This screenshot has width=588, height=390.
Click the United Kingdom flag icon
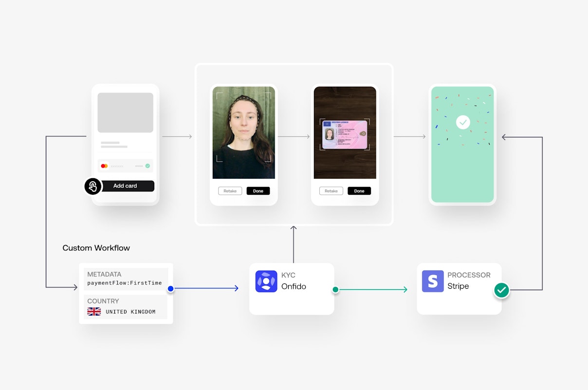click(x=94, y=312)
